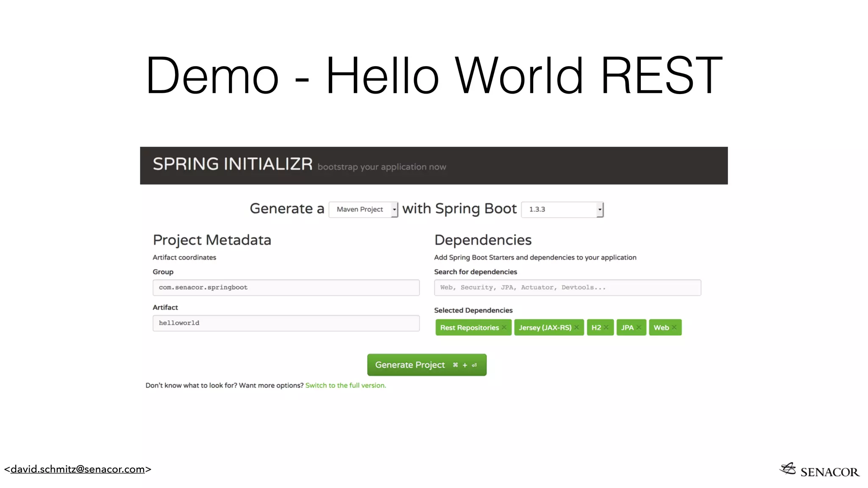
Task: Select the Rest Repositories tag label
Action: click(469, 327)
